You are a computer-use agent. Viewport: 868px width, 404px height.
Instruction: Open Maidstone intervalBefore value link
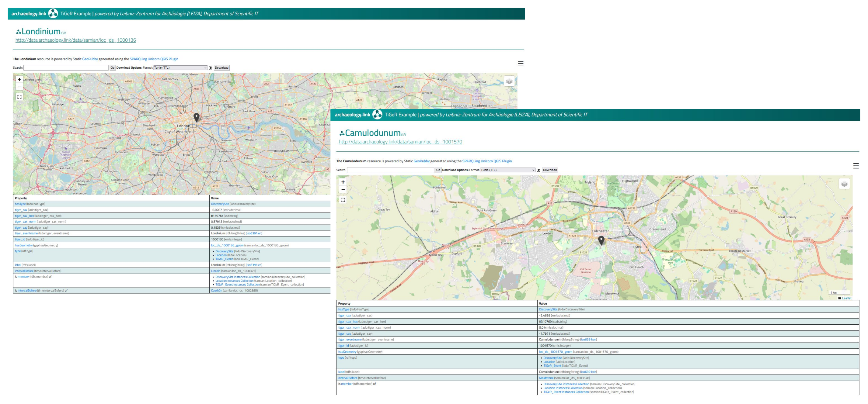coord(546,378)
